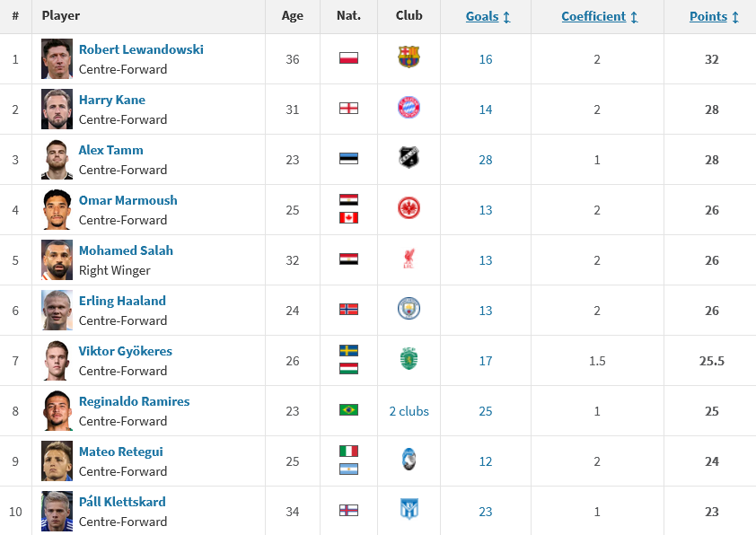The image size is (756, 535).
Task: Open the '2 clubs' link for Ramires
Action: (409, 411)
